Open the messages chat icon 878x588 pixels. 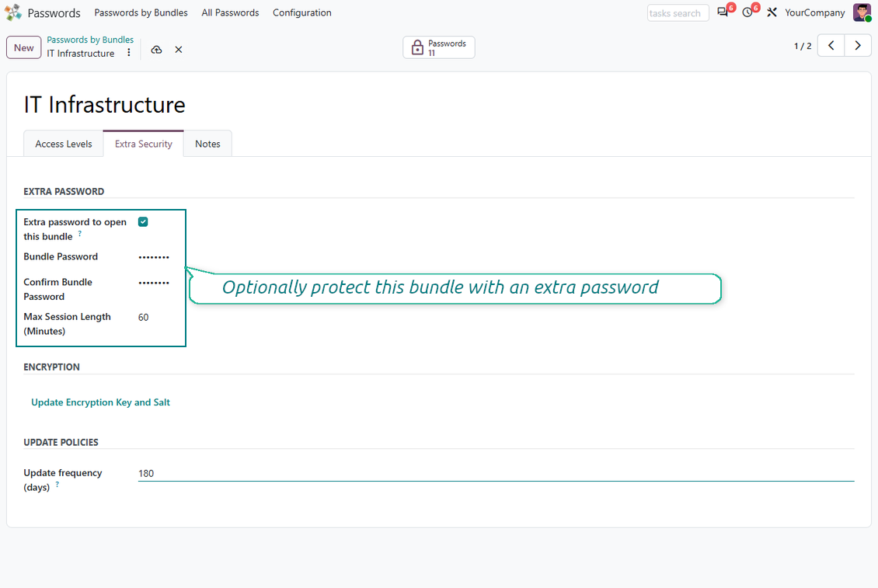point(723,12)
